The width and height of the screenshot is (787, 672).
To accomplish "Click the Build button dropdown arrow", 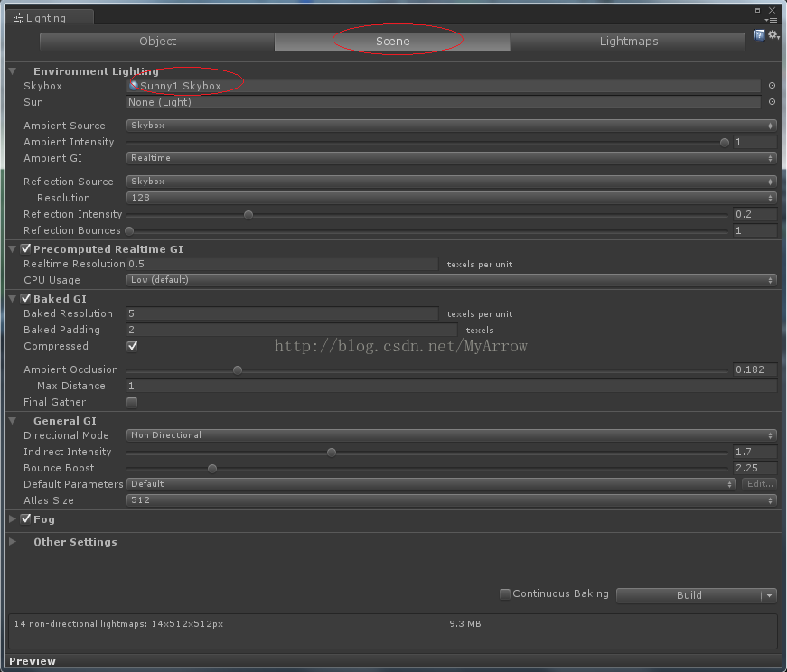I will coord(769,595).
